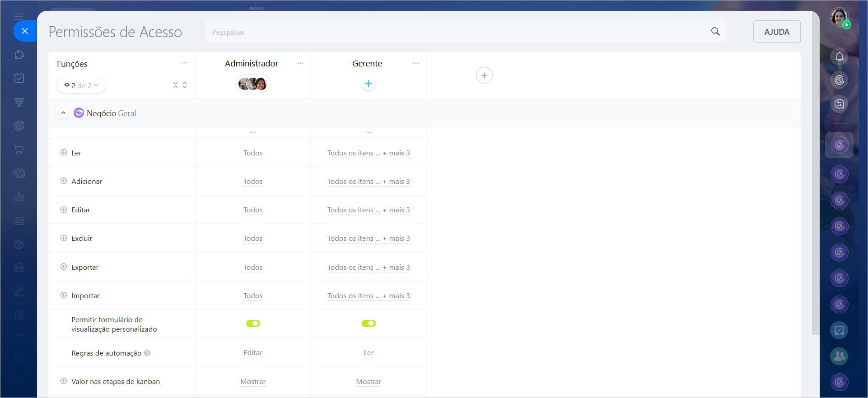Expand the Importar permission row

[64, 295]
